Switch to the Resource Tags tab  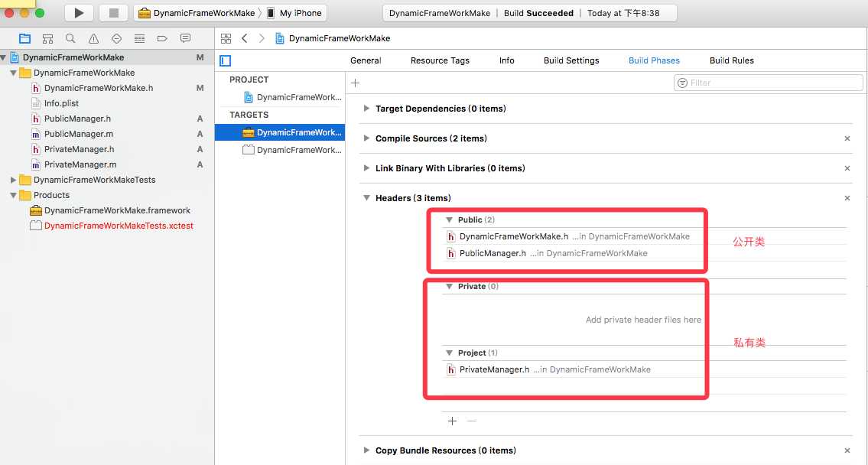440,60
